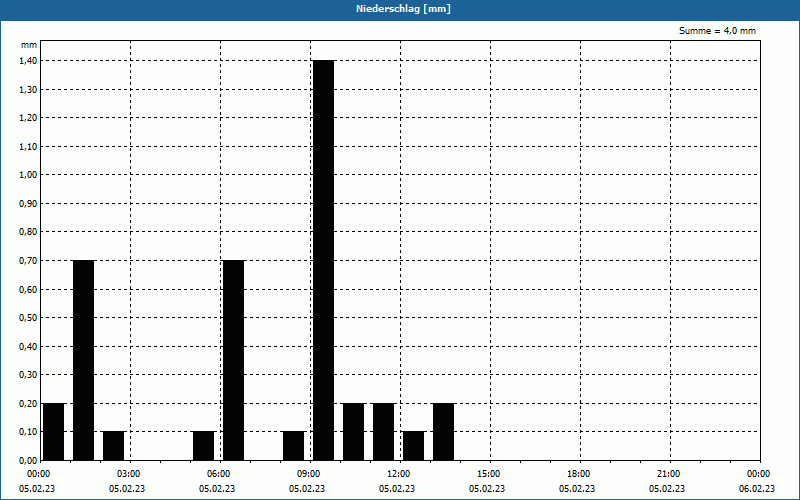Select the 0,10 mm bar ending at 06:00

(204, 446)
